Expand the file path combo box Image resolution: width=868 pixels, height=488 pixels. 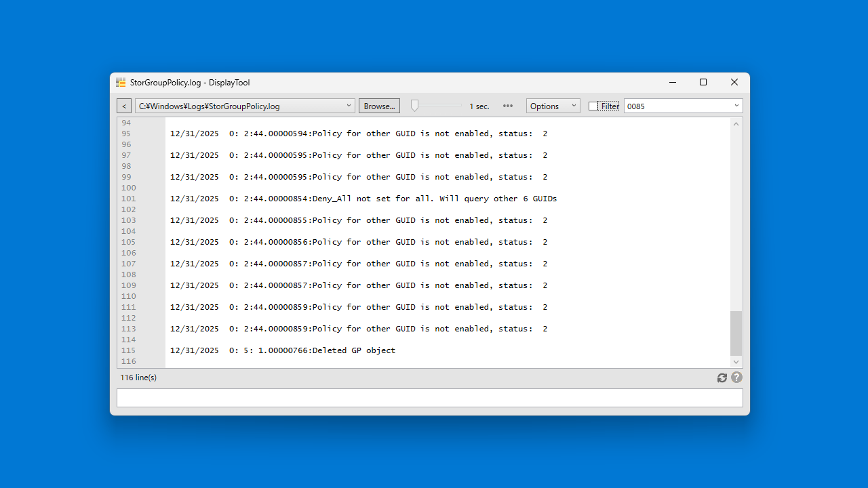pyautogui.click(x=349, y=106)
